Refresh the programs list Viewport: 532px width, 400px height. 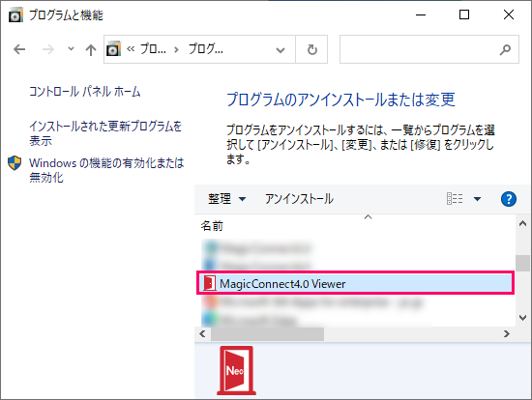point(311,49)
